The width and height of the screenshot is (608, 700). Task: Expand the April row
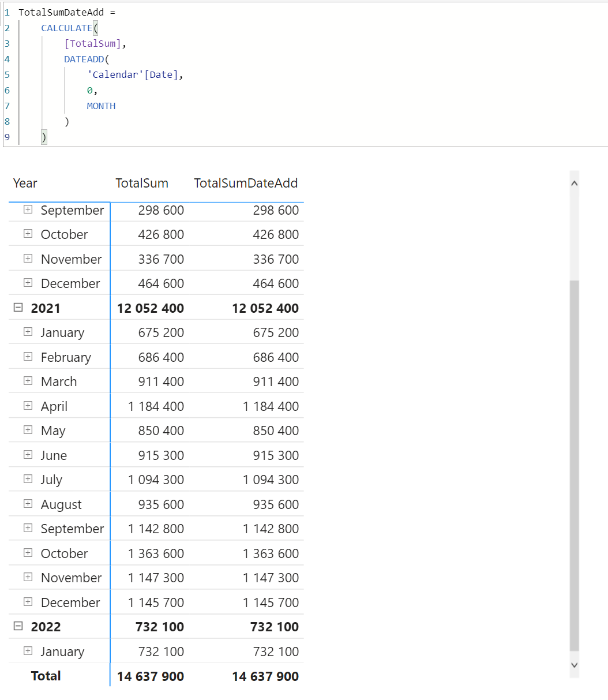tap(28, 406)
